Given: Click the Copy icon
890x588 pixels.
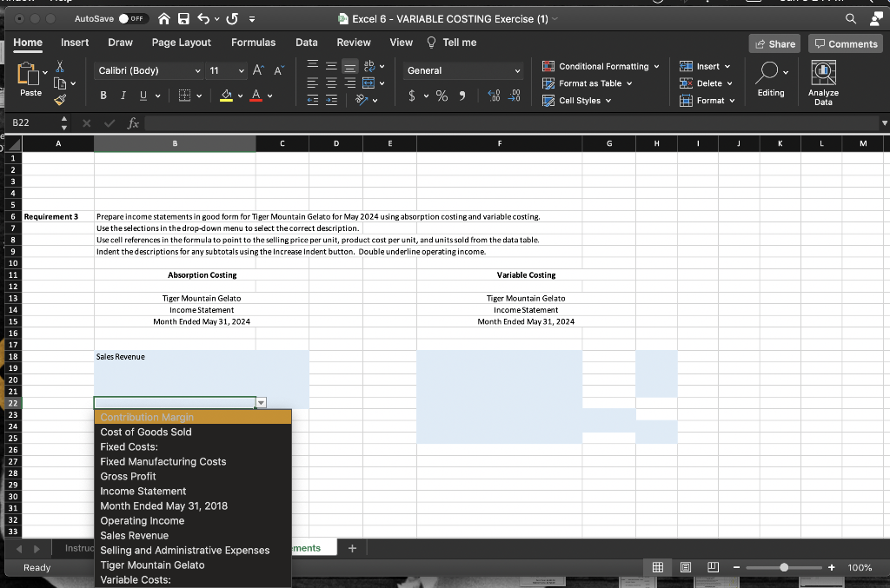Looking at the screenshot, I should 60,83.
